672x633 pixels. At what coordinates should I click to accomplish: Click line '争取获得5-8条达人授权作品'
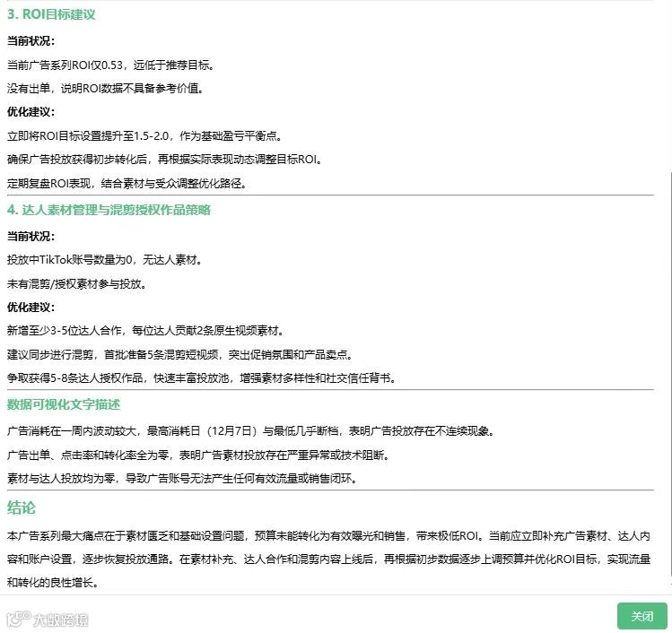(74, 378)
